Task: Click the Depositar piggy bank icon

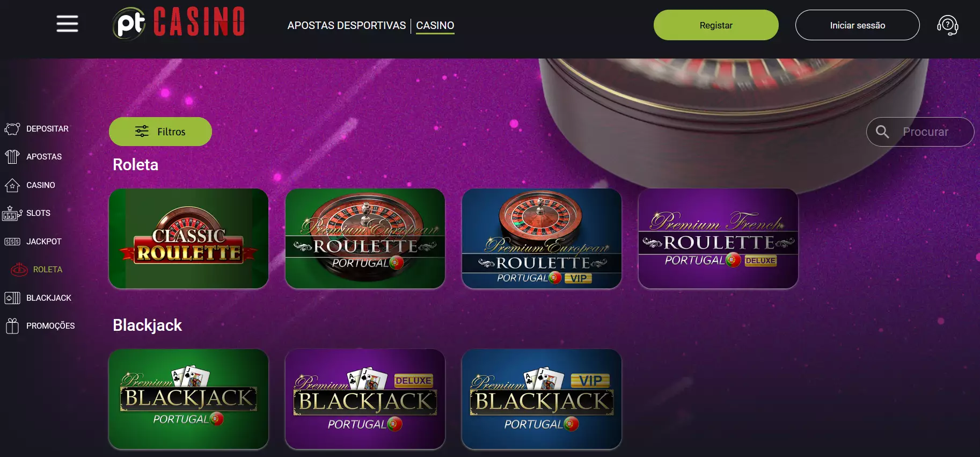Action: (x=12, y=129)
